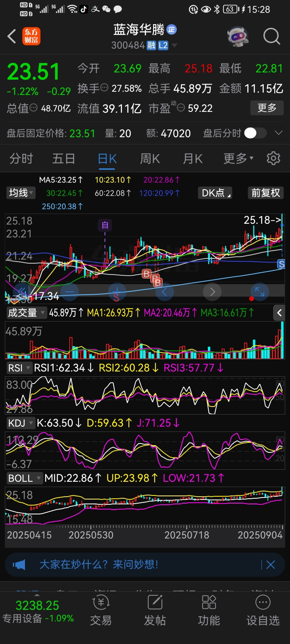
Task: Tap the 25.18-> high price label
Action: click(x=262, y=220)
